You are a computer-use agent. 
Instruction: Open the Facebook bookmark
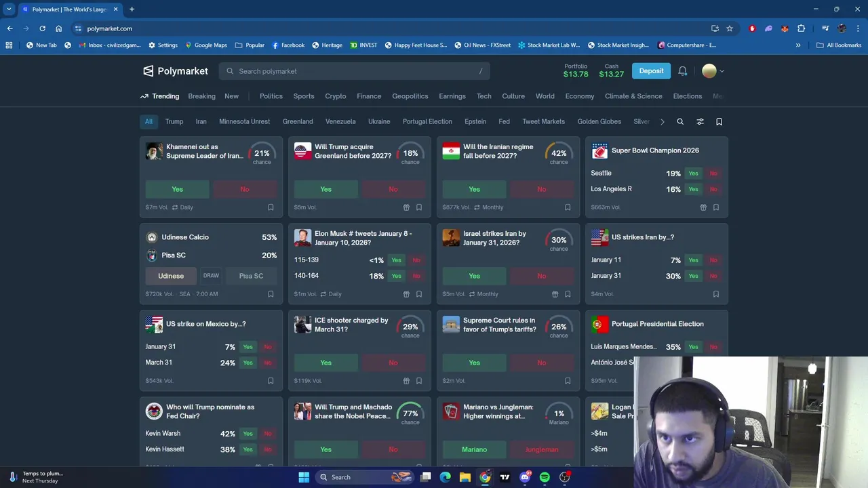pos(288,45)
